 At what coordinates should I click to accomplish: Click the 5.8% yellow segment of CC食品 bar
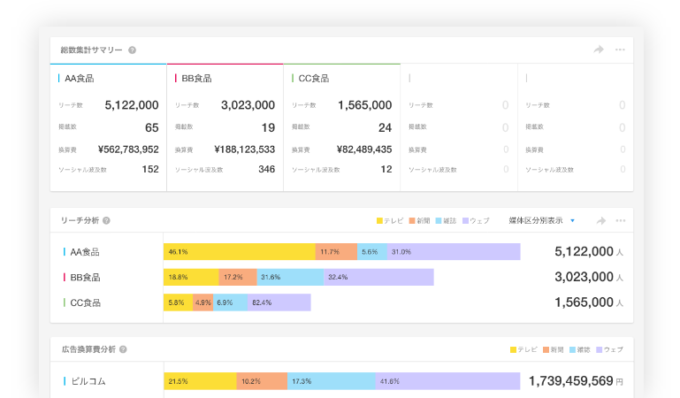click(x=178, y=303)
